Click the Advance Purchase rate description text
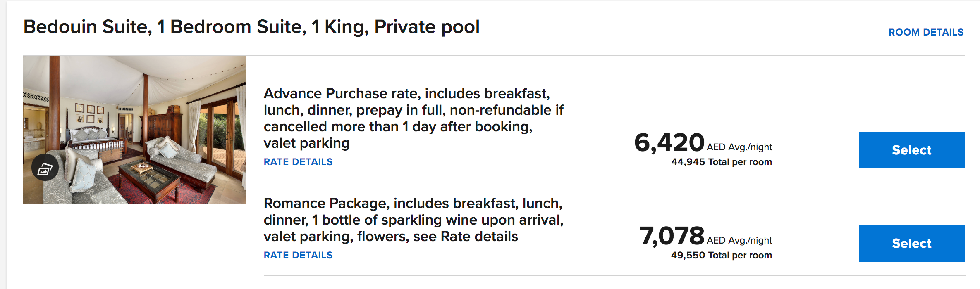The height and width of the screenshot is (289, 980). (414, 118)
